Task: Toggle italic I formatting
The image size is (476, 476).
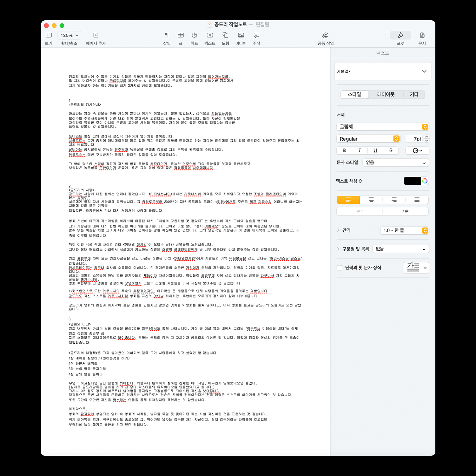Action: [x=360, y=150]
